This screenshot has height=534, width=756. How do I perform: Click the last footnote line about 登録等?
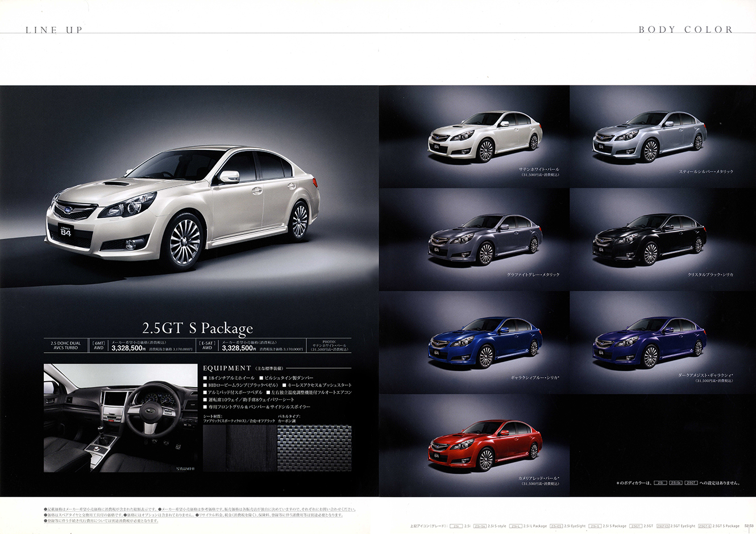[102, 521]
